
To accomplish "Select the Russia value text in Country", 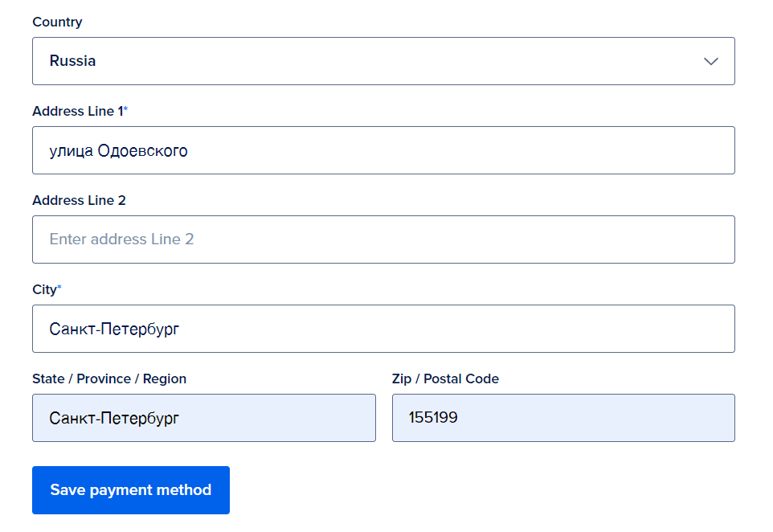I will click(x=72, y=60).
